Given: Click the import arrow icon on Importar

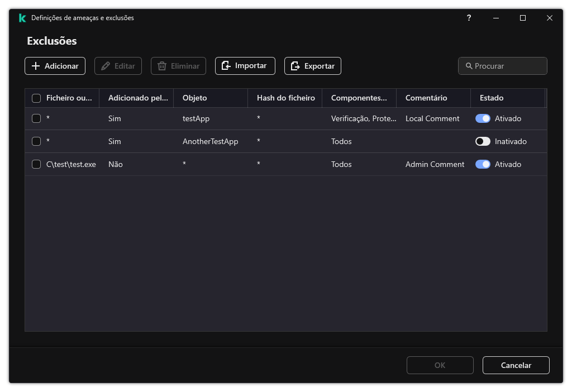Looking at the screenshot, I should [x=226, y=66].
